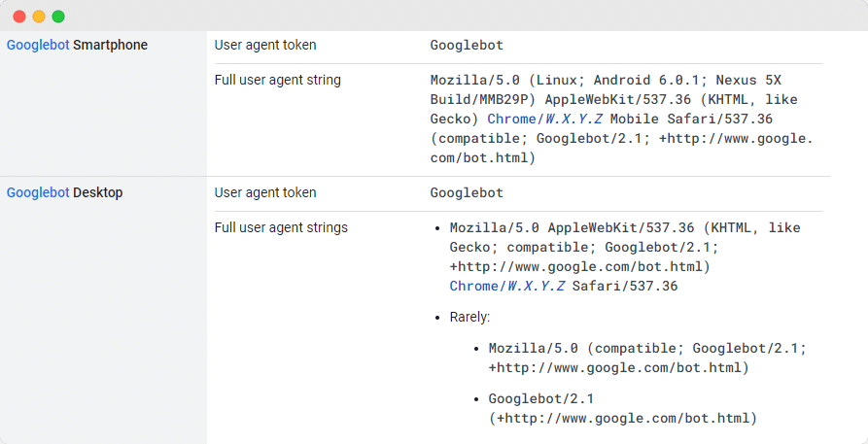Click the Googlebot token value in Smartphone row

(467, 46)
